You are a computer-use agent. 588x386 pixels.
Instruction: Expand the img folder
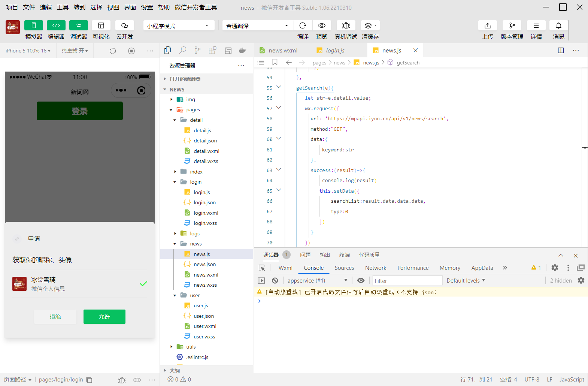(x=172, y=100)
